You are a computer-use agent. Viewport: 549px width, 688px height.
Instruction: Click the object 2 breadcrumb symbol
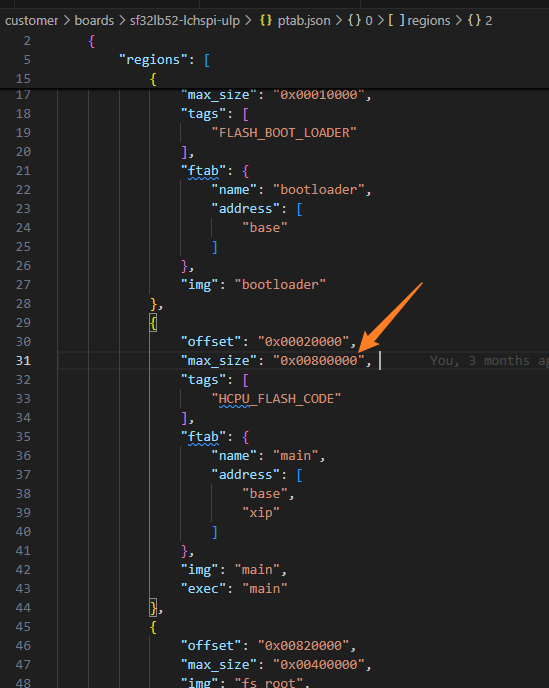tap(480, 21)
